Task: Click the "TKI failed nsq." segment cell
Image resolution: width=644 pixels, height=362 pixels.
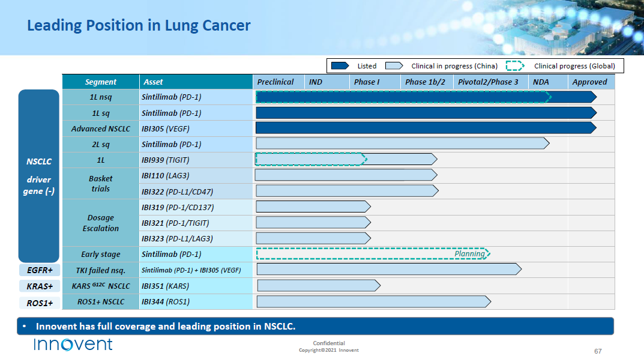Action: [101, 270]
